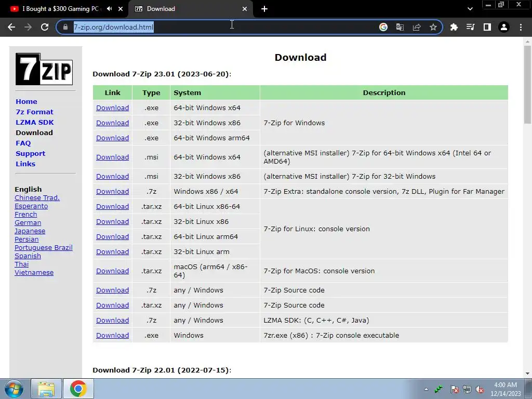Open the Links sidebar page
This screenshot has height=399, width=532.
pyautogui.click(x=25, y=164)
